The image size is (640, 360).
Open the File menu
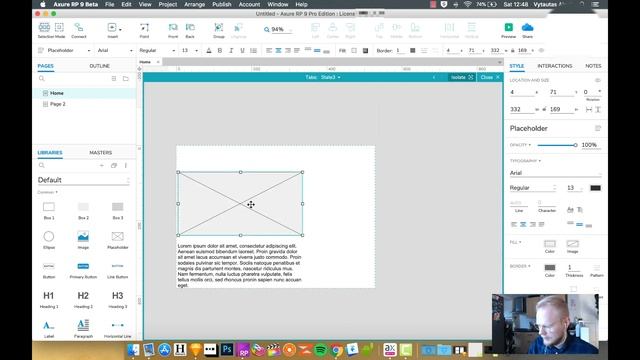[109, 4]
